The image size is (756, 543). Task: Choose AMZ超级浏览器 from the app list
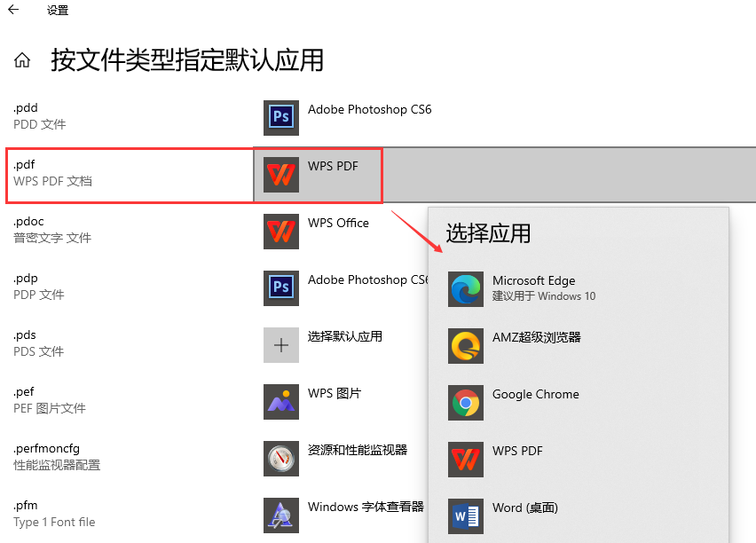[579, 346]
